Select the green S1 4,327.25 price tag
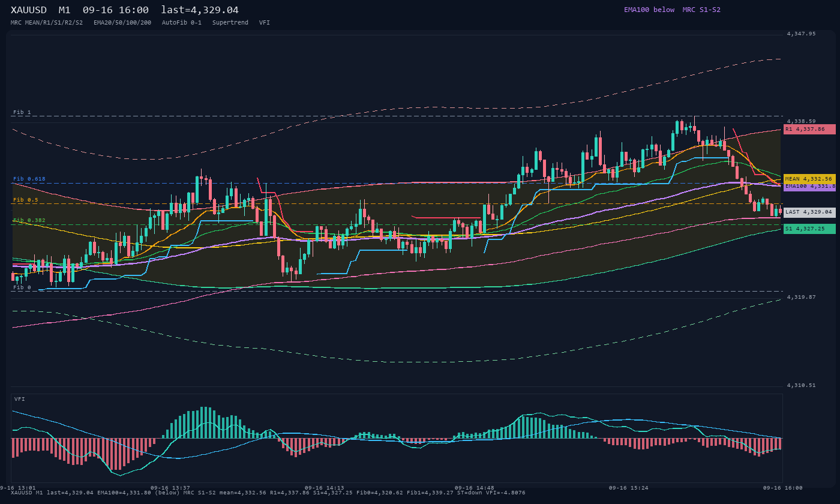 [x=809, y=229]
